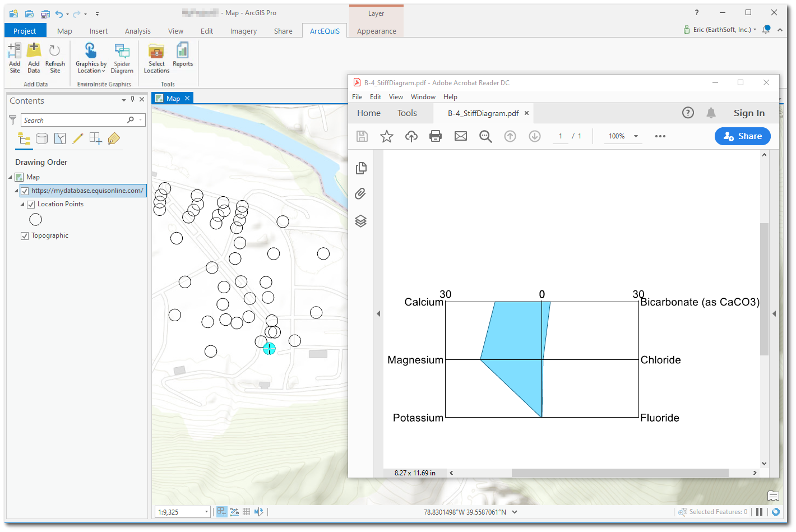This screenshot has height=532, width=796.
Task: Click the Acrobat Share button
Action: 742,136
